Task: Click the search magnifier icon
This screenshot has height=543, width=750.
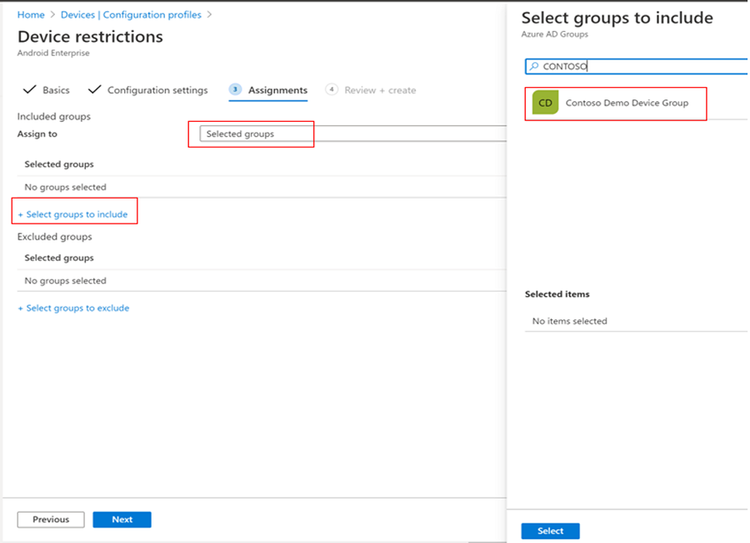Action: pos(533,67)
